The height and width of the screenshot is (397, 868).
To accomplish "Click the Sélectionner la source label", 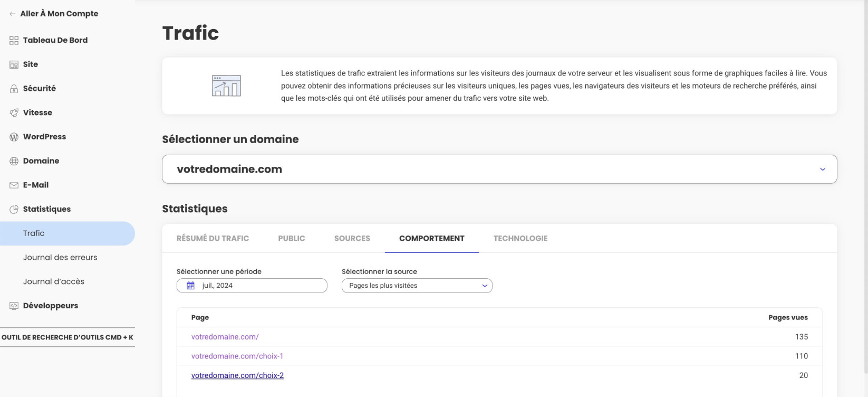I will [x=379, y=271].
